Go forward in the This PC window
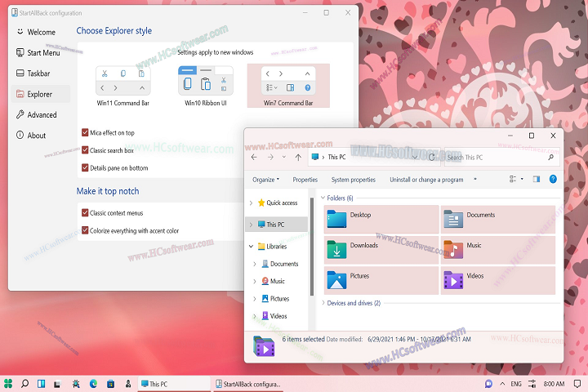This screenshot has height=392, width=588. [x=270, y=157]
